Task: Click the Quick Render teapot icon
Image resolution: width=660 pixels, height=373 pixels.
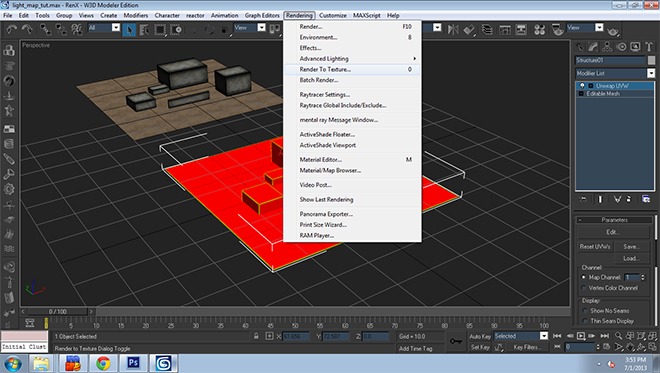Action: (613, 31)
